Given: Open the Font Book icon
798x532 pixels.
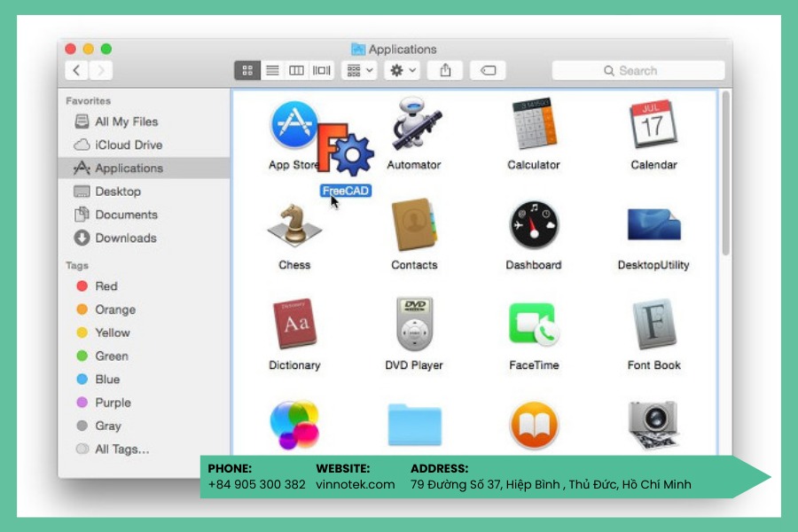Looking at the screenshot, I should tap(654, 325).
